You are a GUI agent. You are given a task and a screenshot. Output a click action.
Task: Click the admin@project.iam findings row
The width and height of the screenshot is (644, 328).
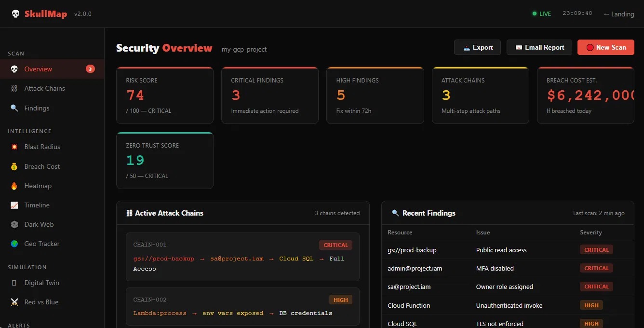(x=508, y=268)
